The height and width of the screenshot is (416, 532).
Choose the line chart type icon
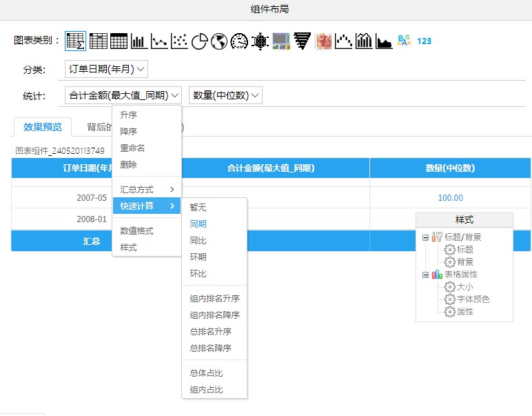click(159, 41)
